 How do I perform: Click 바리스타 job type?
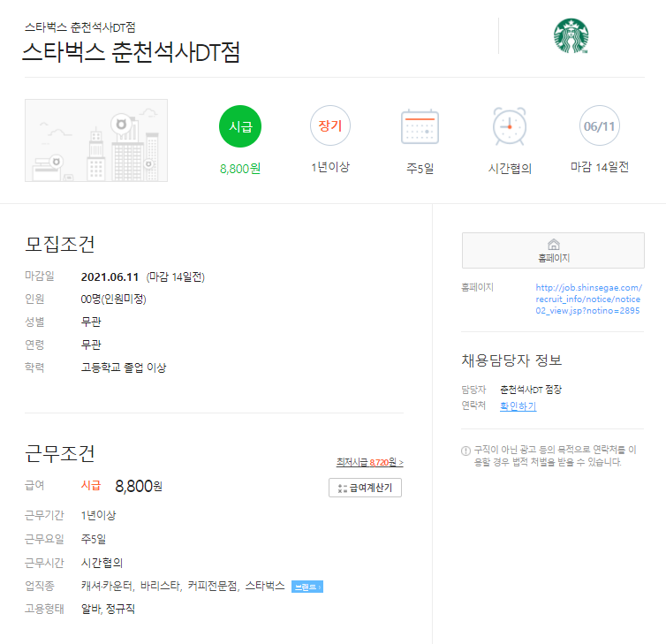pyautogui.click(x=159, y=586)
